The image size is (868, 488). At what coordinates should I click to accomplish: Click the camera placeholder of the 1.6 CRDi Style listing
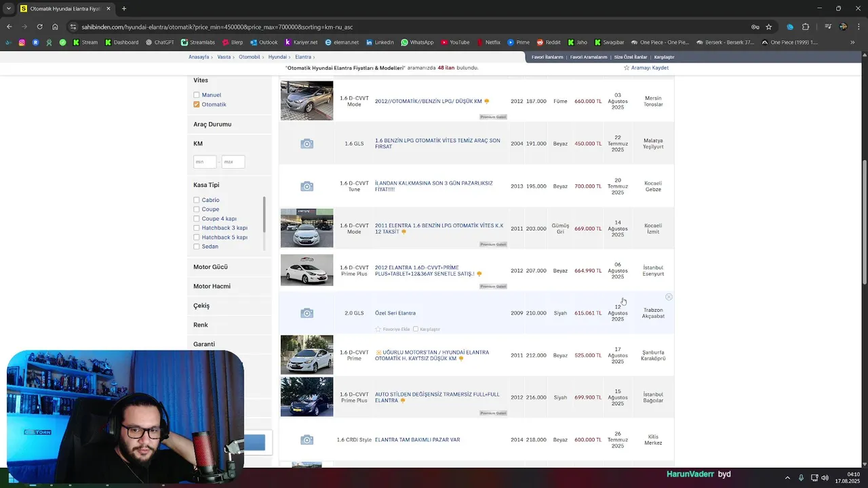click(307, 440)
